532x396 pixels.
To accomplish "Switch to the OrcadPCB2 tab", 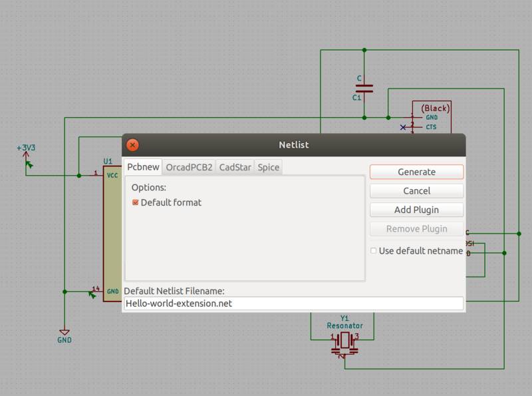I will click(188, 167).
